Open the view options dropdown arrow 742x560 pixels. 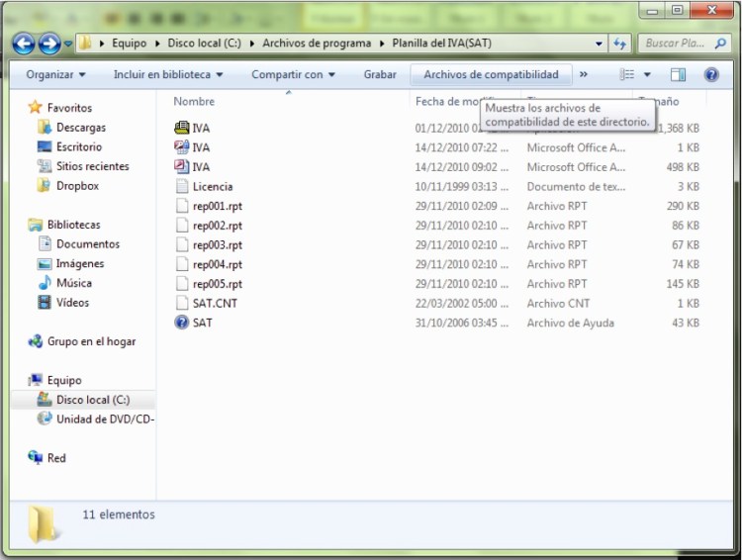[648, 74]
